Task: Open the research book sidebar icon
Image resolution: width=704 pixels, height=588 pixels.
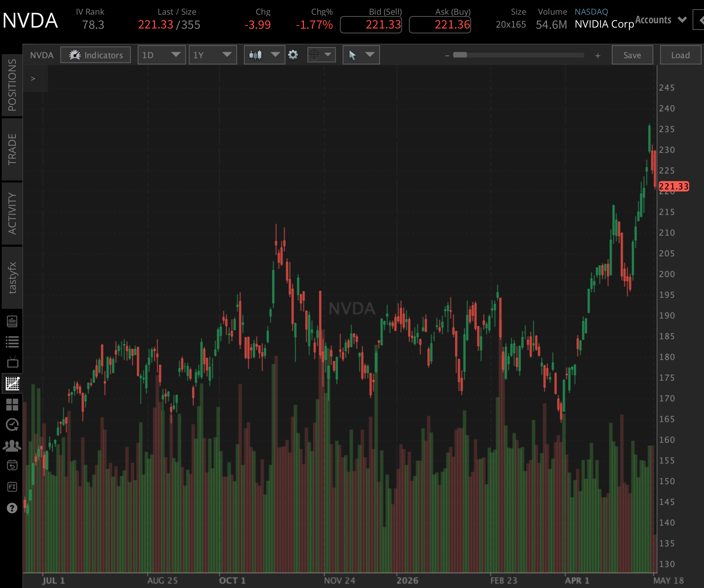Action: [12, 321]
